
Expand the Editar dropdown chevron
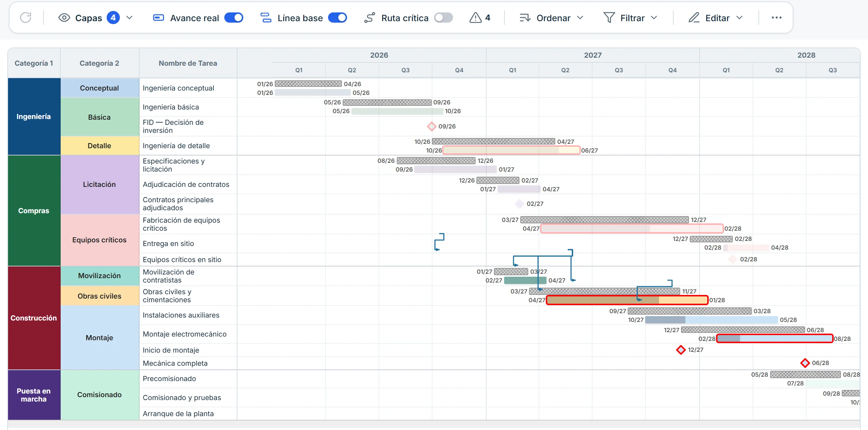pos(739,18)
